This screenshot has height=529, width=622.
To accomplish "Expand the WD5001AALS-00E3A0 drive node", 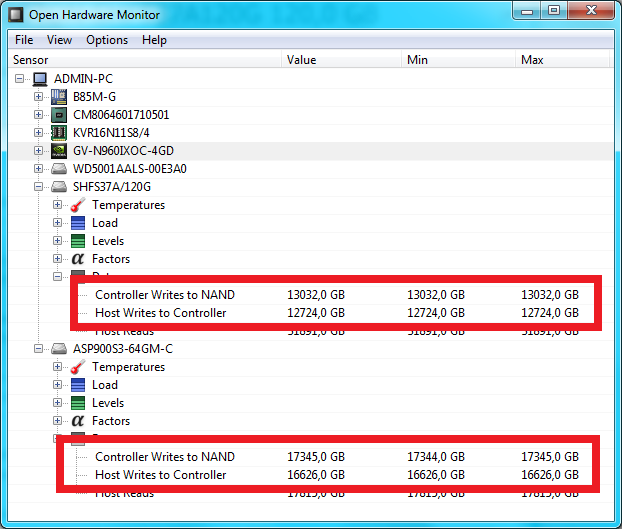I will (38, 169).
